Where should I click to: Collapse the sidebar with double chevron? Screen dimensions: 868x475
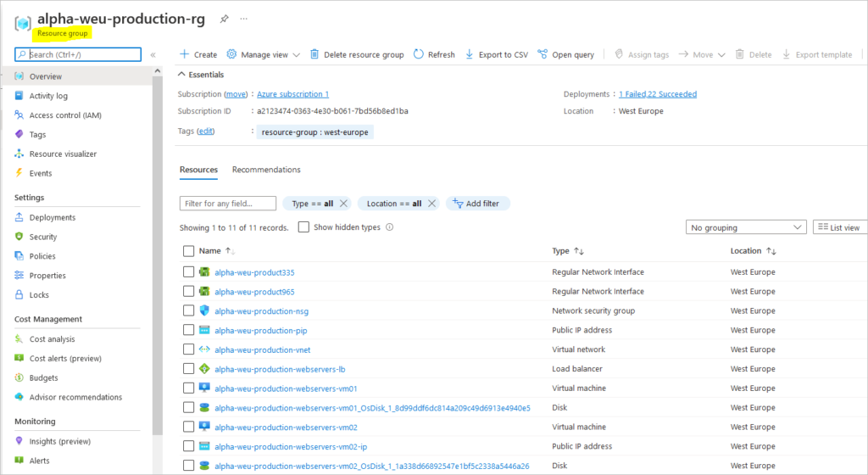pos(153,55)
